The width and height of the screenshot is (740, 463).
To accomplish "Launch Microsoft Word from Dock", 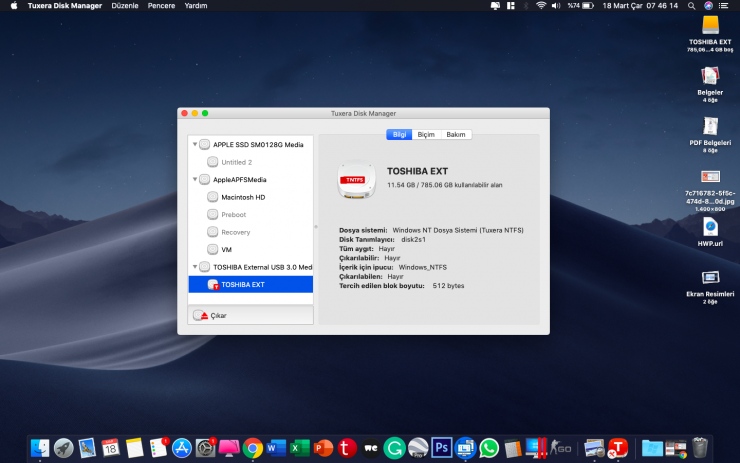I will (x=276, y=448).
